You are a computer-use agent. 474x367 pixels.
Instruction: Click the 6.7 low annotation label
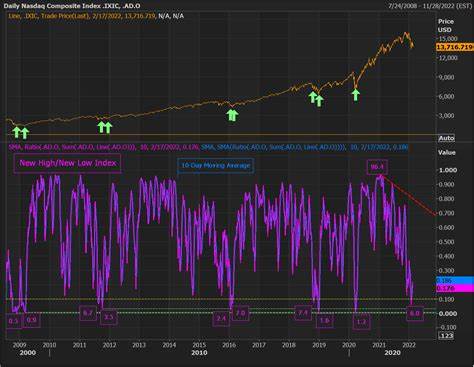(x=88, y=313)
